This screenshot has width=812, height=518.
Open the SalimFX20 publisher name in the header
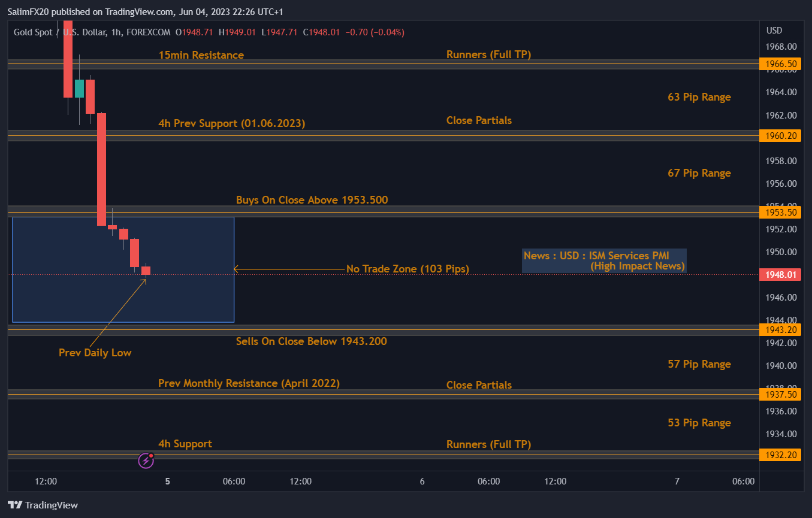[x=29, y=11]
